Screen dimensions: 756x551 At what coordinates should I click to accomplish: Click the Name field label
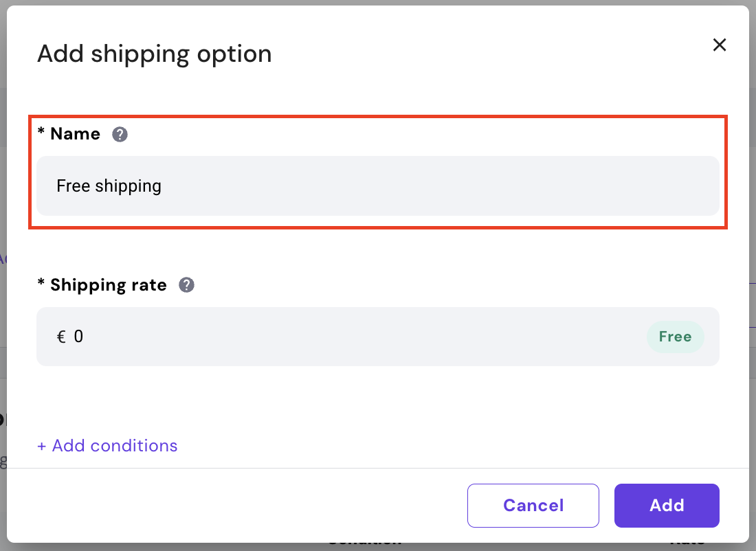[x=75, y=134]
